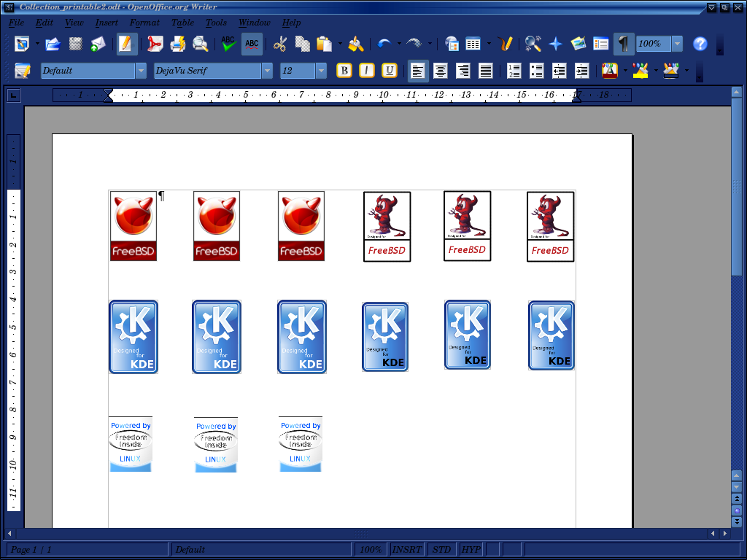Justify text alignment

click(485, 71)
